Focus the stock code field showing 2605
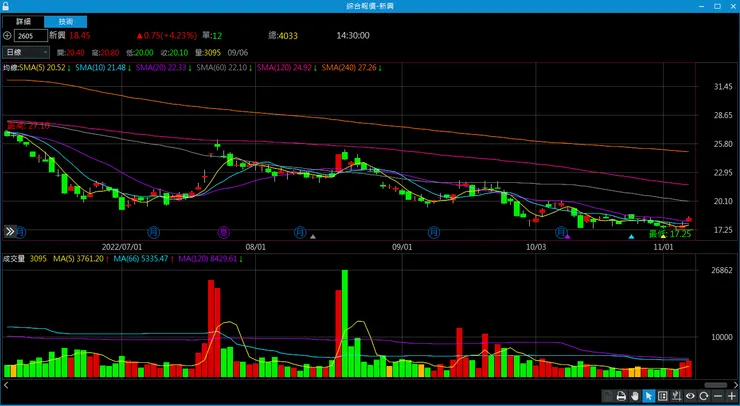Viewport: 740px width, 406px height. (31, 35)
